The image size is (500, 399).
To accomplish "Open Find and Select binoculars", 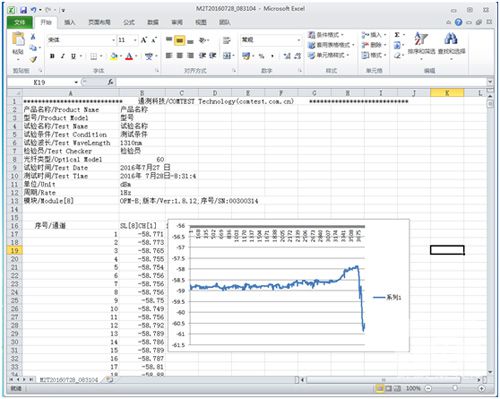I will pos(451,43).
